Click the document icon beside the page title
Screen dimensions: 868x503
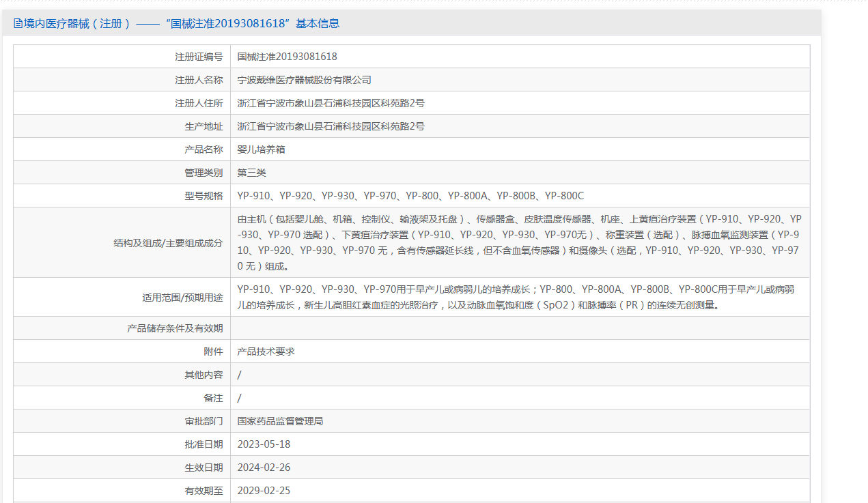[18, 23]
